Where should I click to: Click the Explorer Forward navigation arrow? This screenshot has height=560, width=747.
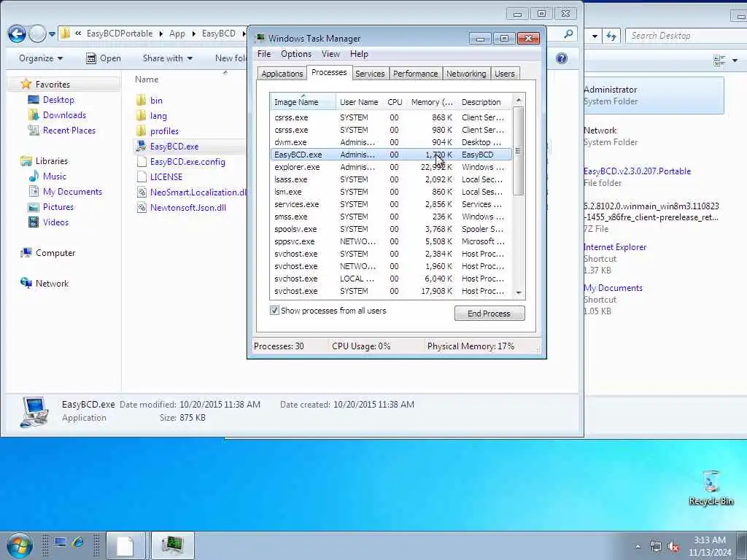pos(38,34)
